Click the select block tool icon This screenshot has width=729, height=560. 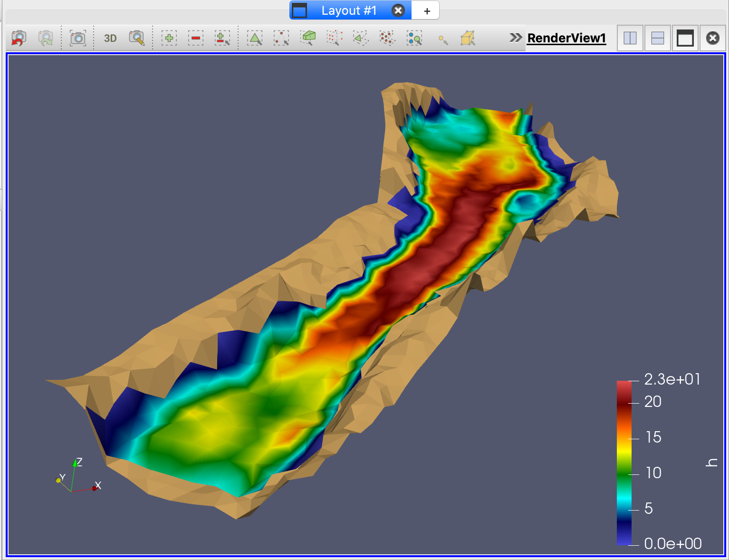click(x=414, y=38)
